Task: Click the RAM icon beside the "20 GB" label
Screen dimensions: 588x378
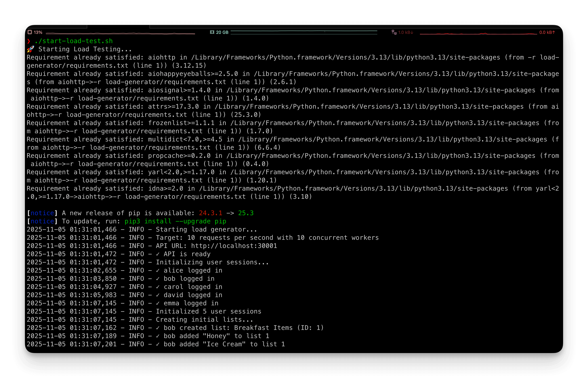Action: tap(212, 32)
